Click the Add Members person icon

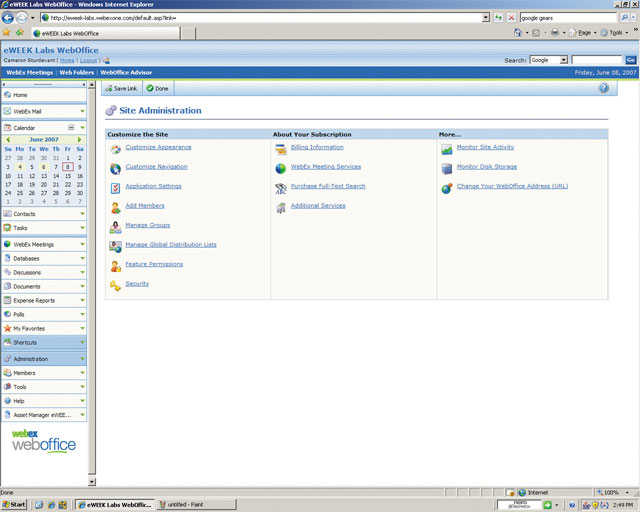coord(116,208)
